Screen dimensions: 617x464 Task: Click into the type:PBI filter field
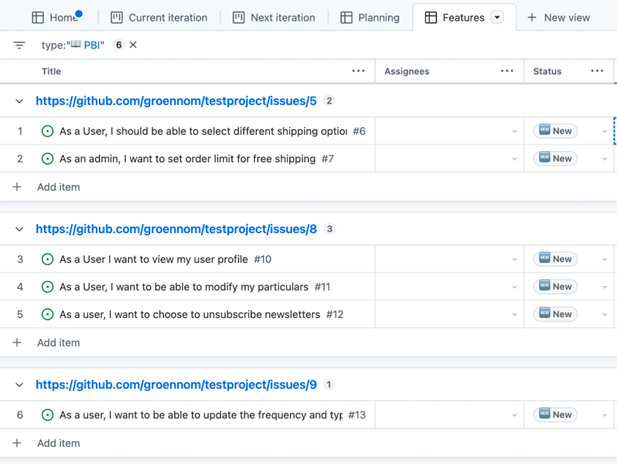click(73, 45)
